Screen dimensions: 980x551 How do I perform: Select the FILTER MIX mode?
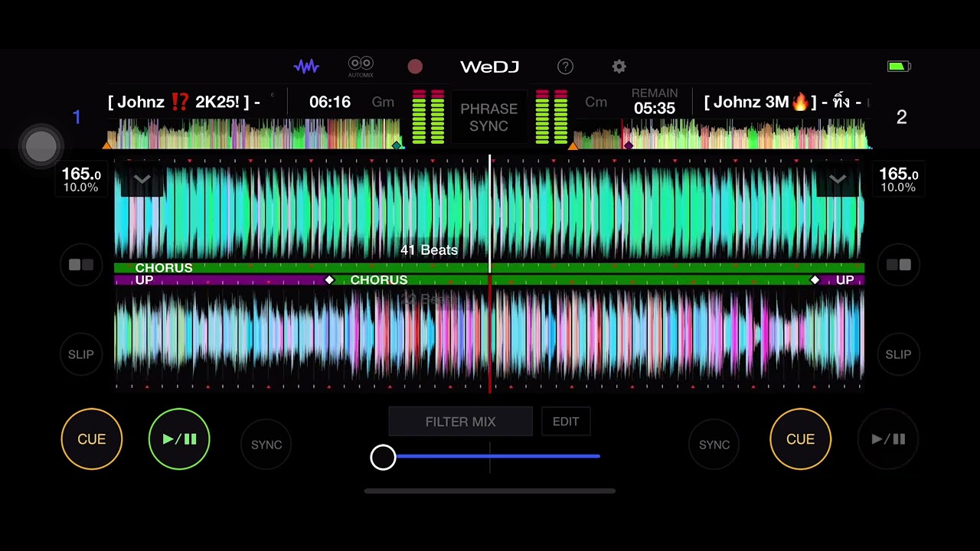[460, 422]
